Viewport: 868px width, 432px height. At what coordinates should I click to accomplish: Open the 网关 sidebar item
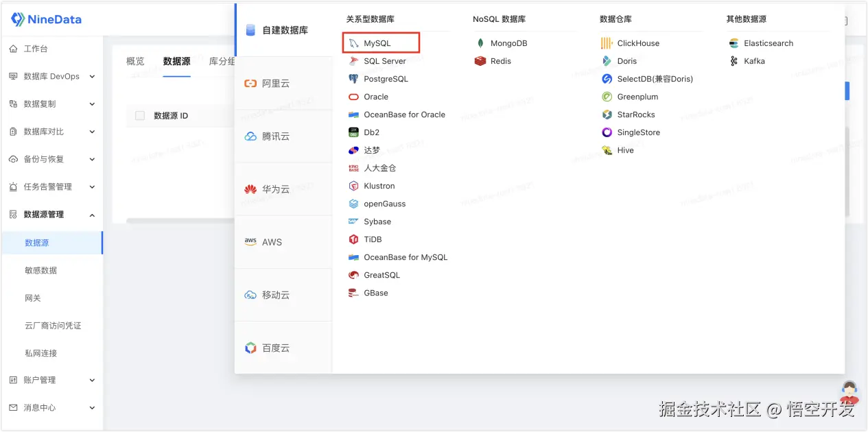[x=33, y=298]
